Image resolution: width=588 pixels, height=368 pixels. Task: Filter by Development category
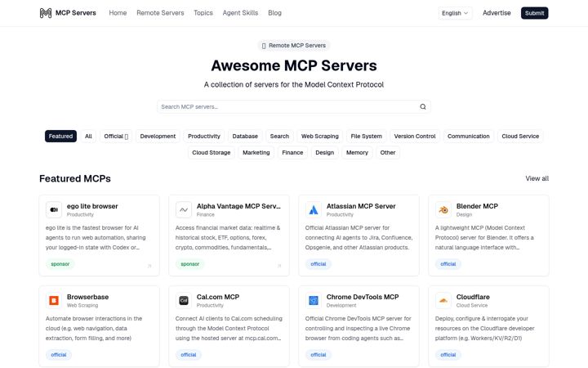tap(158, 136)
